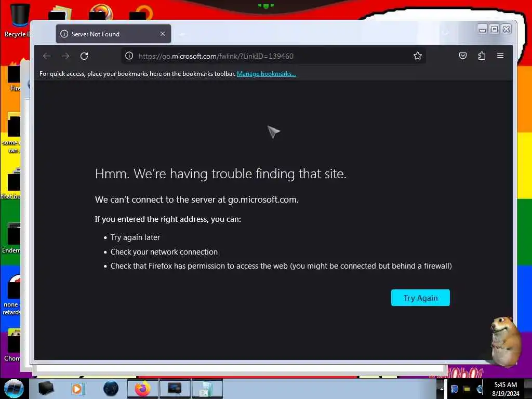The height and width of the screenshot is (399, 532).
Task: Select the Server Not Found tab
Action: pyautogui.click(x=113, y=34)
